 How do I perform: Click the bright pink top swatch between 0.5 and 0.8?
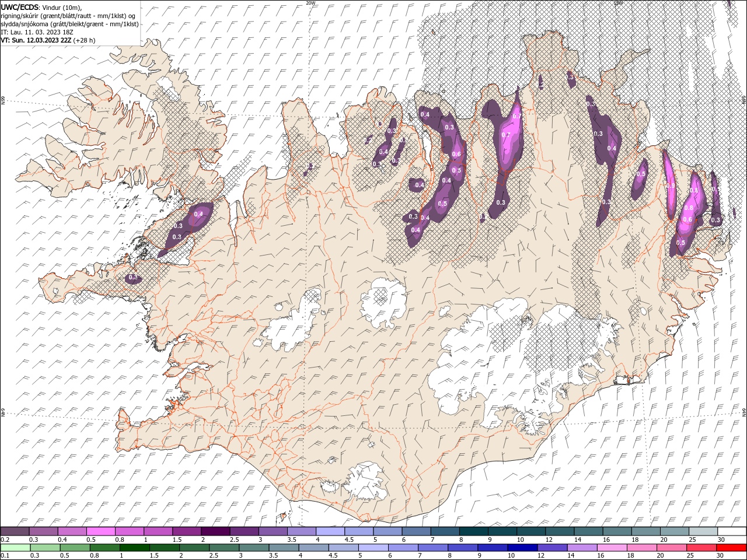pyautogui.click(x=101, y=531)
